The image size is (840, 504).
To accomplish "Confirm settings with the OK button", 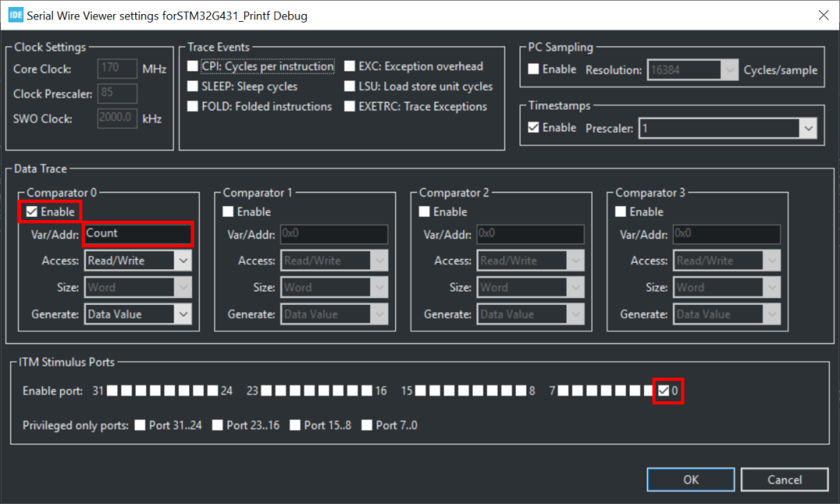I will [x=691, y=479].
